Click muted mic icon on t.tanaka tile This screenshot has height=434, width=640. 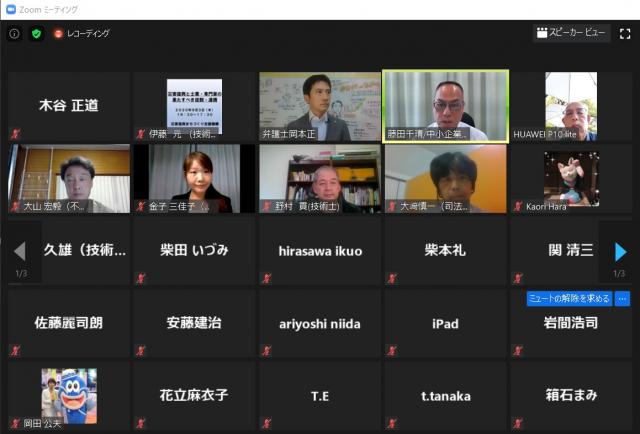[391, 423]
